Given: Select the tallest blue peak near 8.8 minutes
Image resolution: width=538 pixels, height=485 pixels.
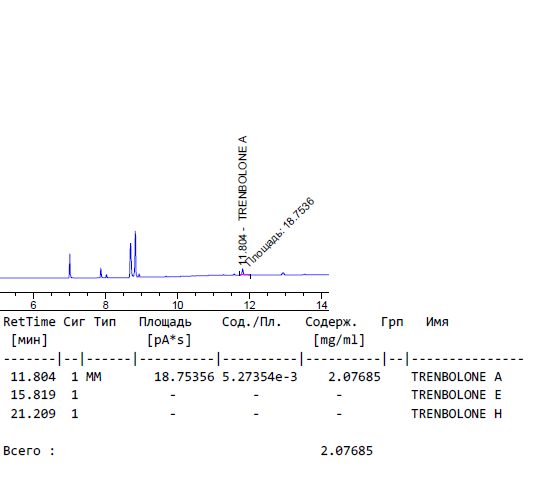Looking at the screenshot, I should (x=135, y=253).
